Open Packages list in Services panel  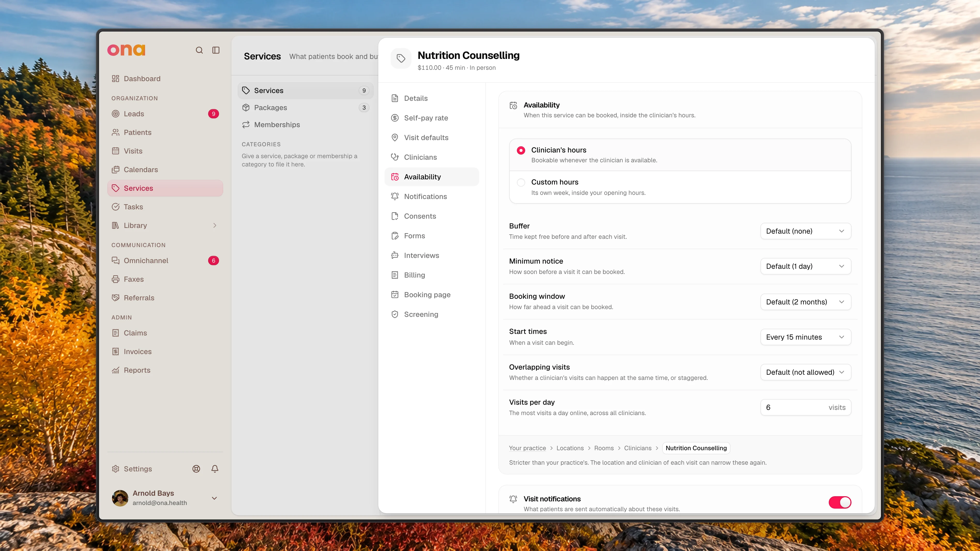(x=305, y=108)
